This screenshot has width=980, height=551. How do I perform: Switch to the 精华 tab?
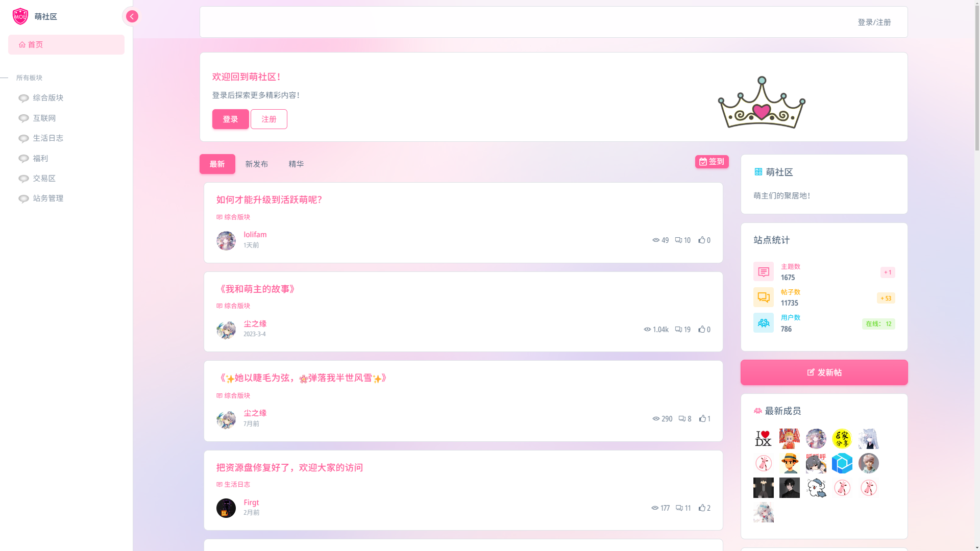(296, 164)
